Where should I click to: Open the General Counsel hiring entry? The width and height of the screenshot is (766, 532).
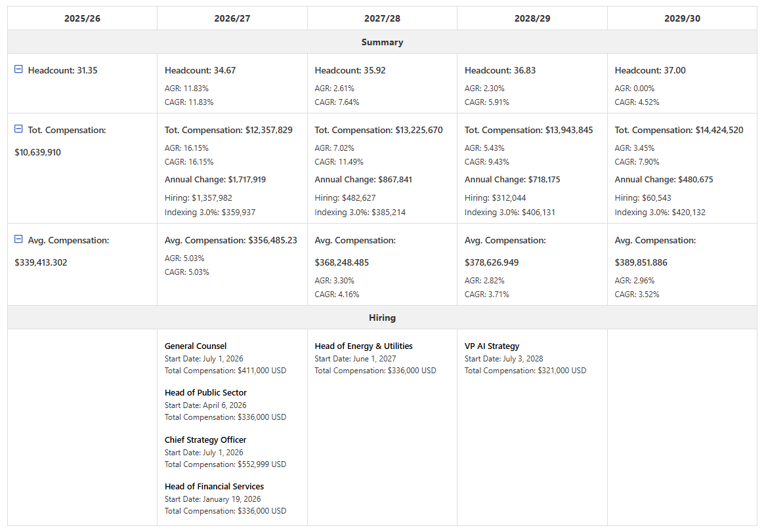(x=196, y=346)
